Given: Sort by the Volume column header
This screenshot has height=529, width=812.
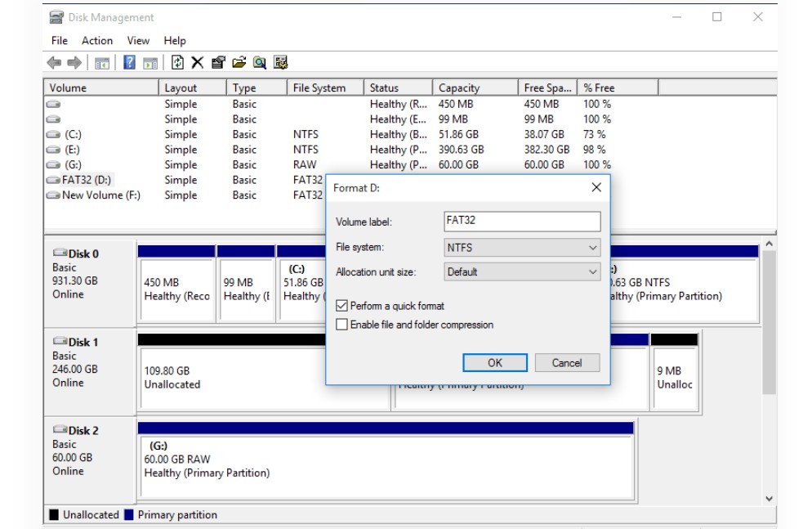Looking at the screenshot, I should click(101, 87).
